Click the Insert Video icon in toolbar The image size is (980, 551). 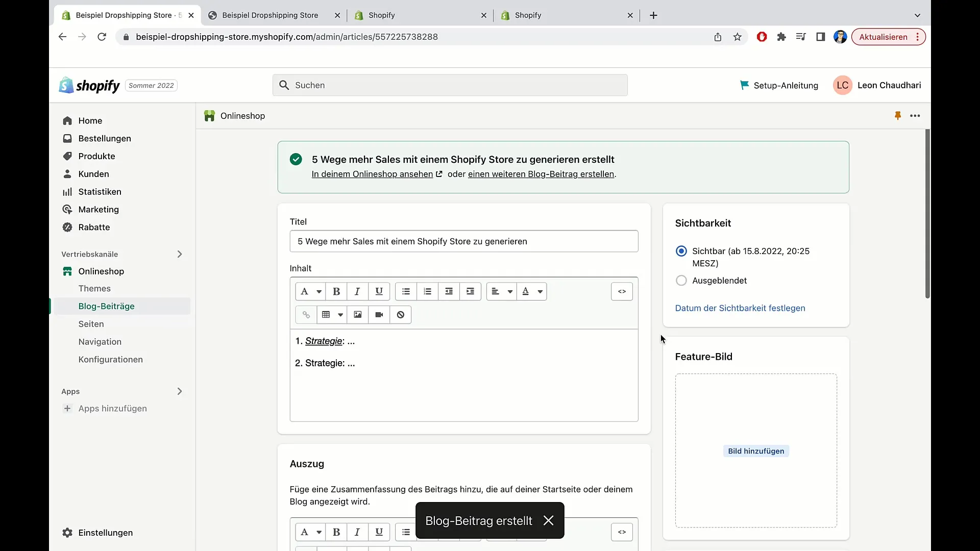[x=379, y=314]
